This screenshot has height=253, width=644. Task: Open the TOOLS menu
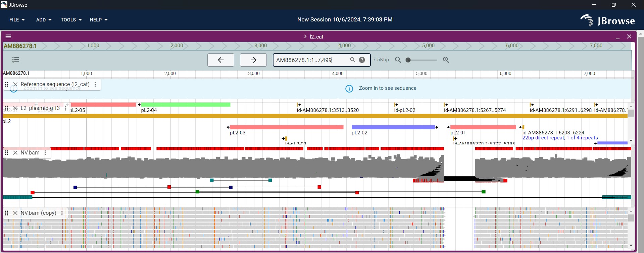(71, 20)
